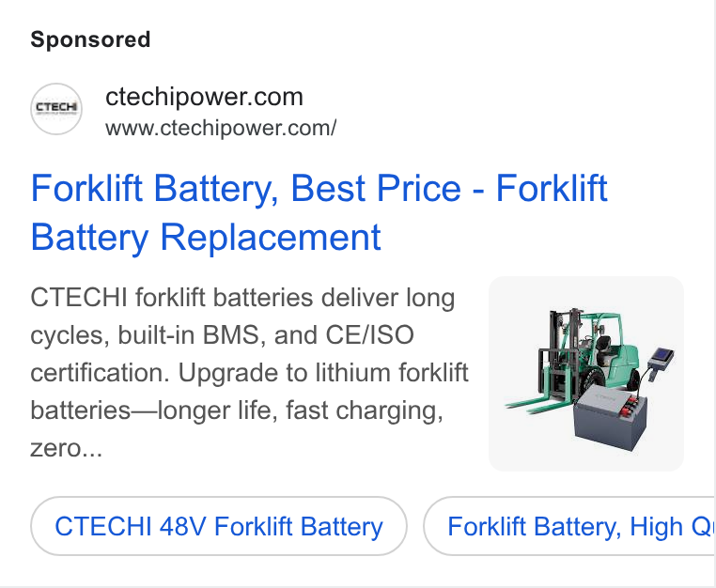Open the forklift product thumbnail image
Image resolution: width=716 pixels, height=588 pixels.
[x=585, y=374]
